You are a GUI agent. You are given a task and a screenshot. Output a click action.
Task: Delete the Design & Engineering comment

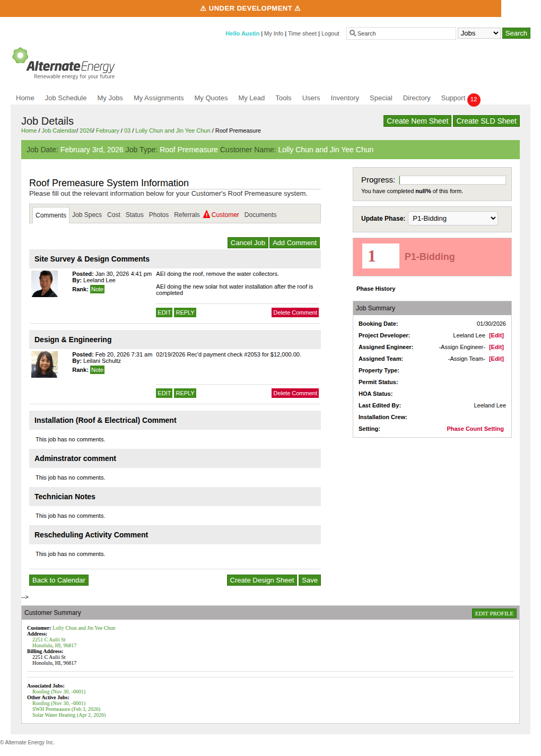pyautogui.click(x=295, y=393)
